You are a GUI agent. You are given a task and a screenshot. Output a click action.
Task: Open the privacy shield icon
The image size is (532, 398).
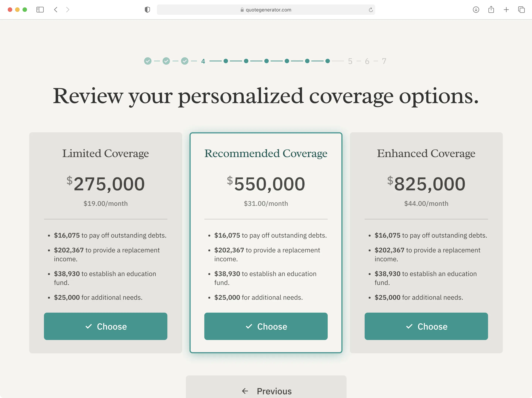tap(147, 10)
